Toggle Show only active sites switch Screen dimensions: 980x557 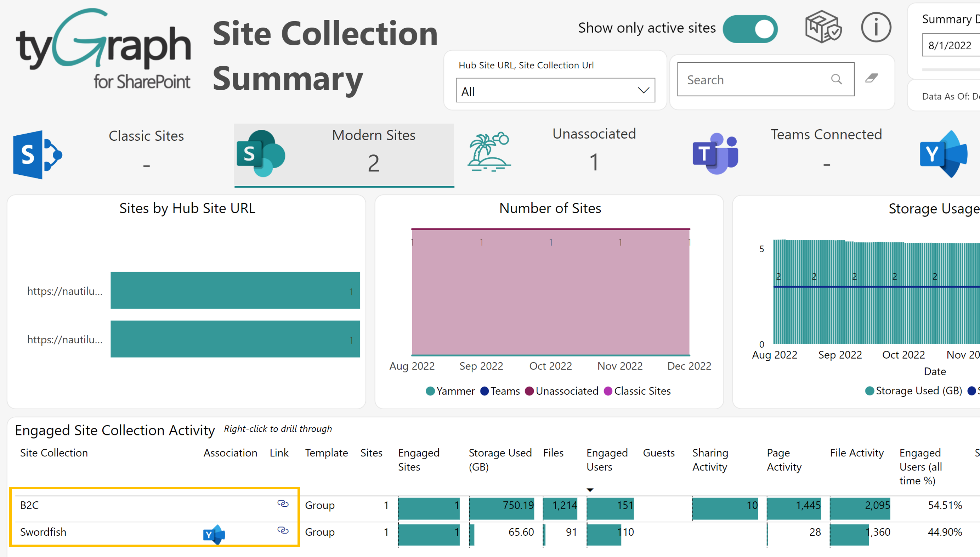pos(750,29)
